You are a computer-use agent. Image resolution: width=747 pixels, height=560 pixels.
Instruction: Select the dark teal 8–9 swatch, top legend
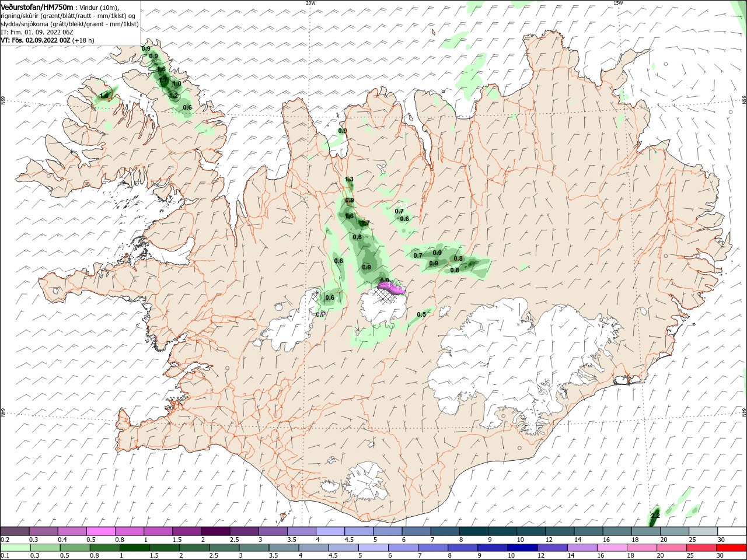click(x=473, y=531)
